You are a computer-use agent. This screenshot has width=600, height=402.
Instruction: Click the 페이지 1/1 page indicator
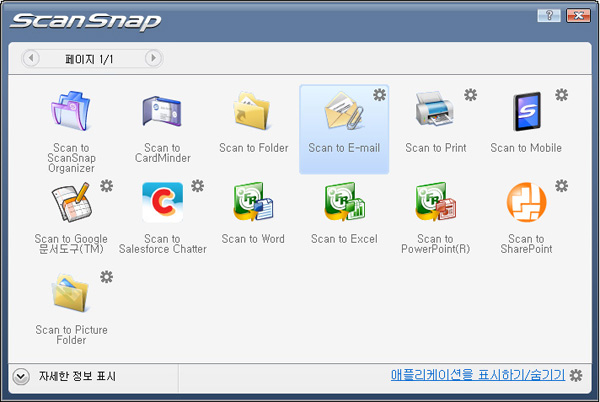89,59
